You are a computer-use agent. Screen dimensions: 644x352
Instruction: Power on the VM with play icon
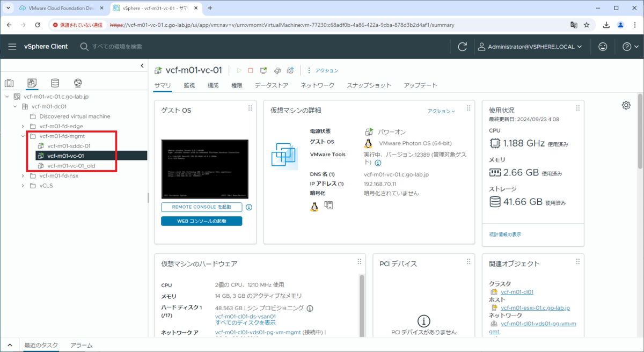click(x=239, y=70)
